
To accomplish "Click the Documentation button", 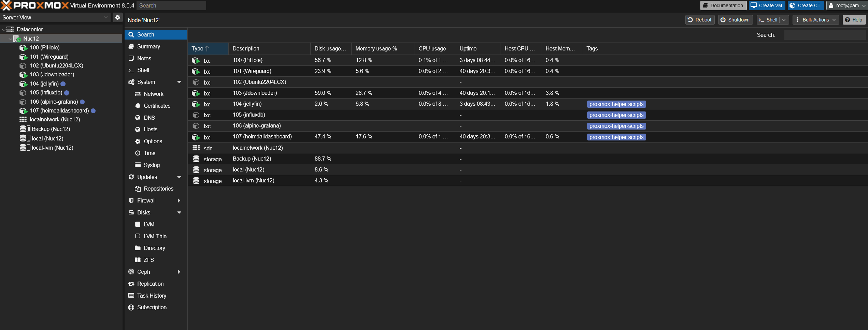I will pyautogui.click(x=723, y=5).
